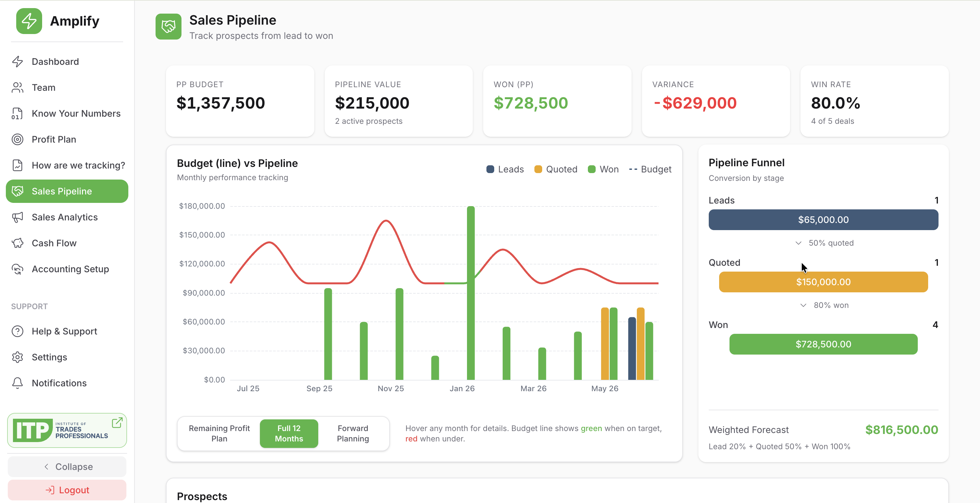Click the Pipeline Value $215,000 card

(399, 101)
